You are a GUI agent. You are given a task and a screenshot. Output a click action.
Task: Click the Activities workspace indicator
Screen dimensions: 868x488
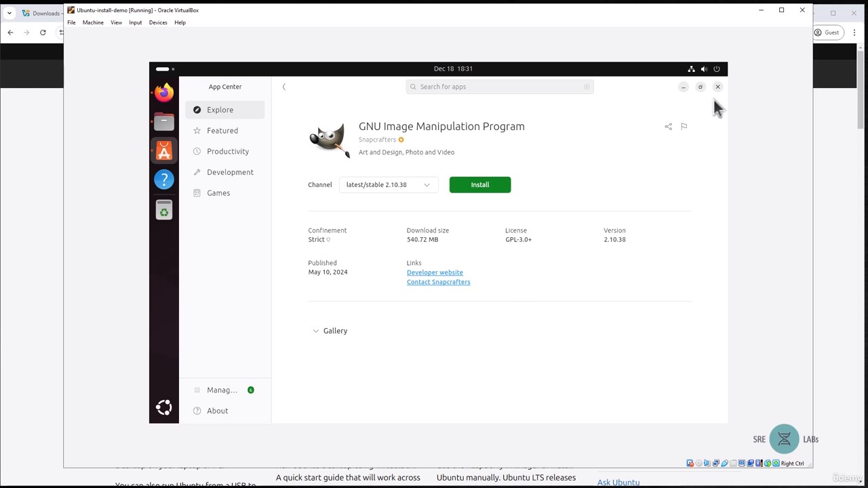[x=165, y=69]
